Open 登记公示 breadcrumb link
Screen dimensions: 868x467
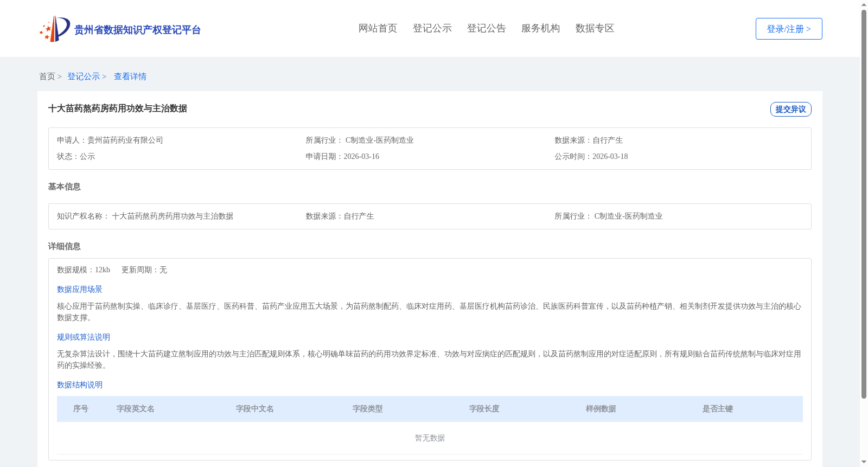point(84,76)
